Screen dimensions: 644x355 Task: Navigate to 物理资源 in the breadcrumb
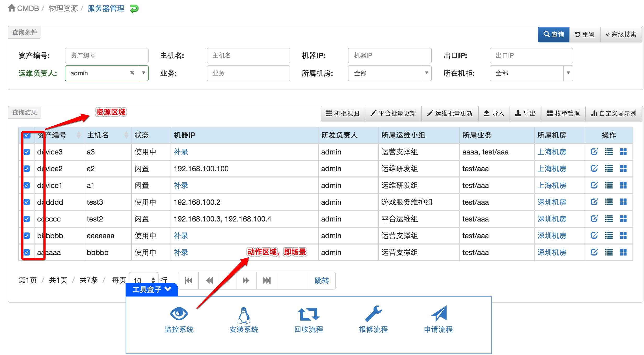pyautogui.click(x=63, y=8)
